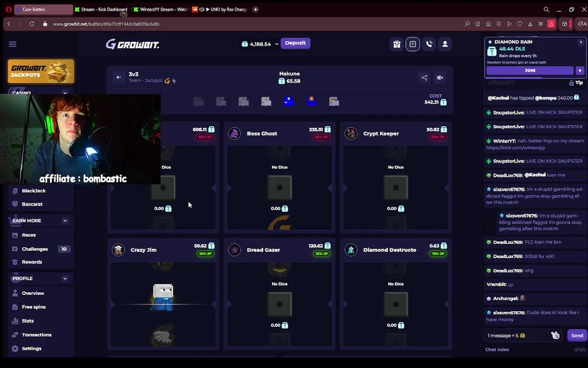Join the Diamond Rain

pyautogui.click(x=530, y=71)
